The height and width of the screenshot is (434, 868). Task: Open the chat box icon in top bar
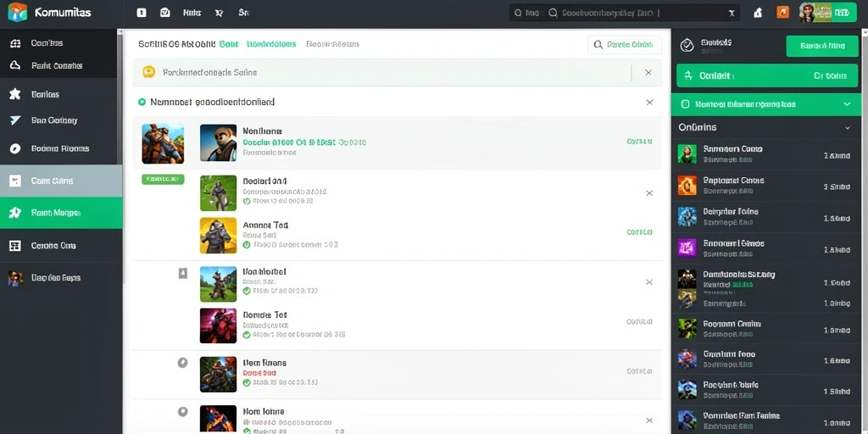coord(165,13)
